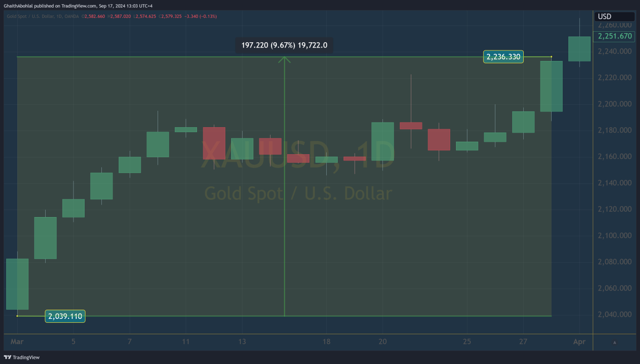Click the 'Mar' label on the time axis
Image resolution: width=640 pixels, height=364 pixels.
(17, 342)
